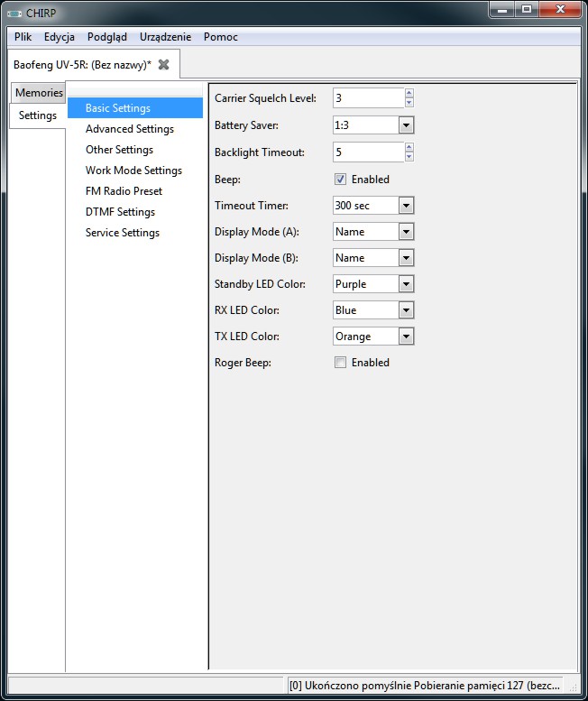Select Basic Settings in the list
The image size is (588, 701).
point(135,108)
